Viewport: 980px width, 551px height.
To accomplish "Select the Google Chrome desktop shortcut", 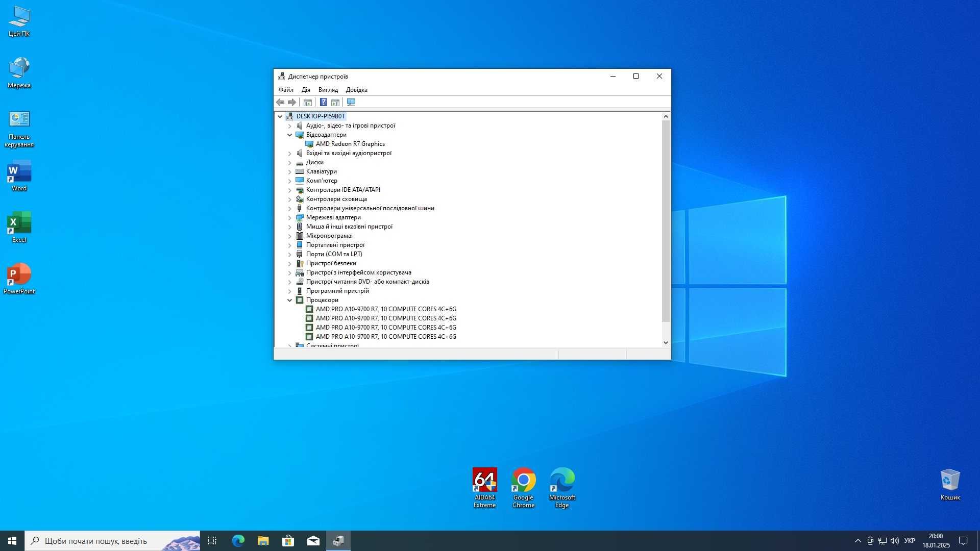I will [523, 488].
